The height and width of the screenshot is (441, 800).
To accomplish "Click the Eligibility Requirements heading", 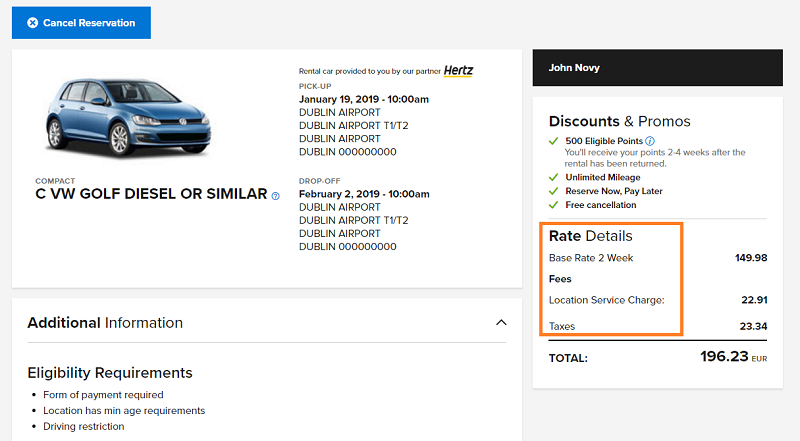I will tap(110, 373).
